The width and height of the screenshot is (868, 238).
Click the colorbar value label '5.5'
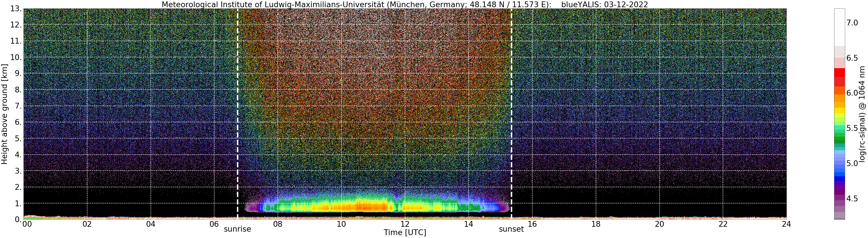(852, 128)
